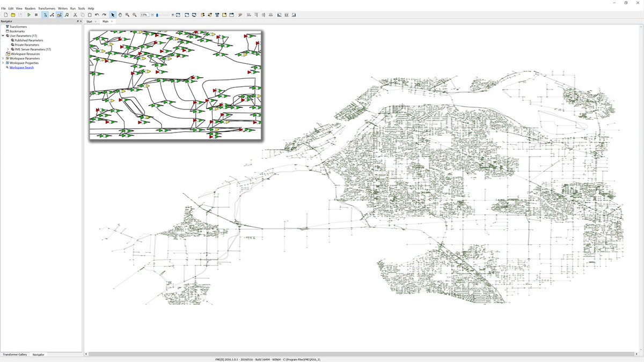
Task: Click the Cut scissors icon
Action: tap(75, 14)
